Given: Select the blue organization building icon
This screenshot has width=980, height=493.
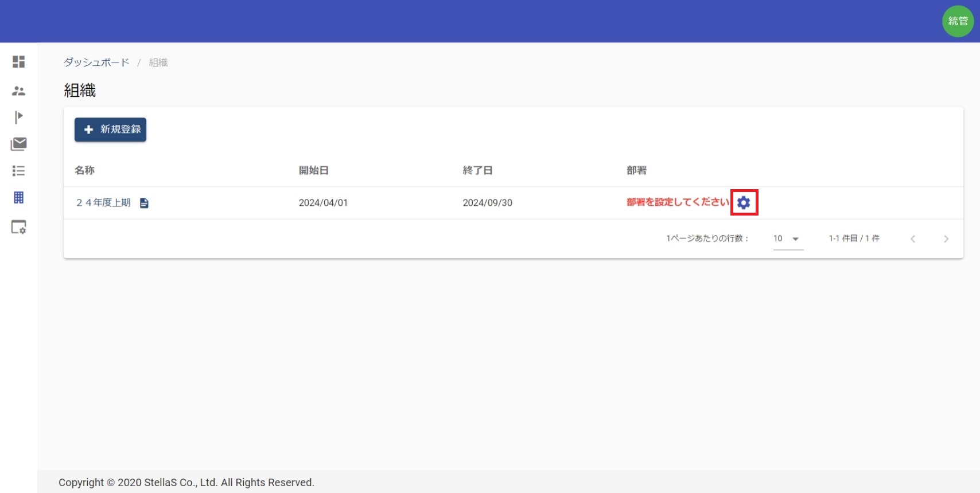Looking at the screenshot, I should point(18,198).
